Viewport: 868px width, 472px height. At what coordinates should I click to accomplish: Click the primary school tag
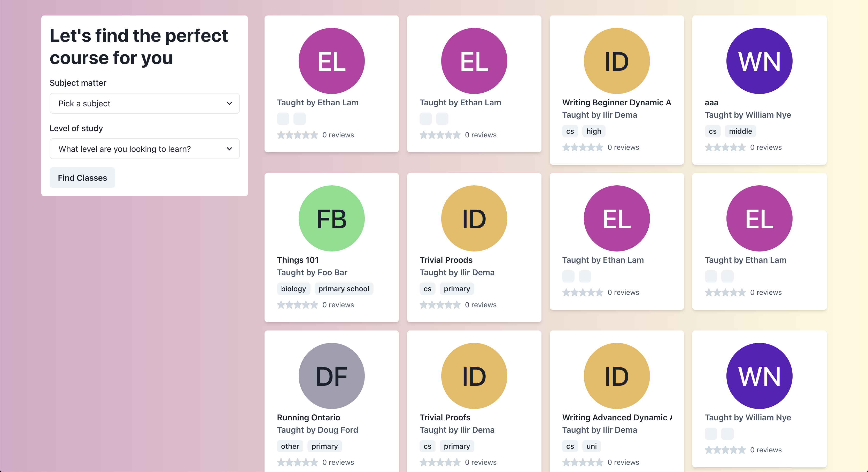(x=344, y=289)
